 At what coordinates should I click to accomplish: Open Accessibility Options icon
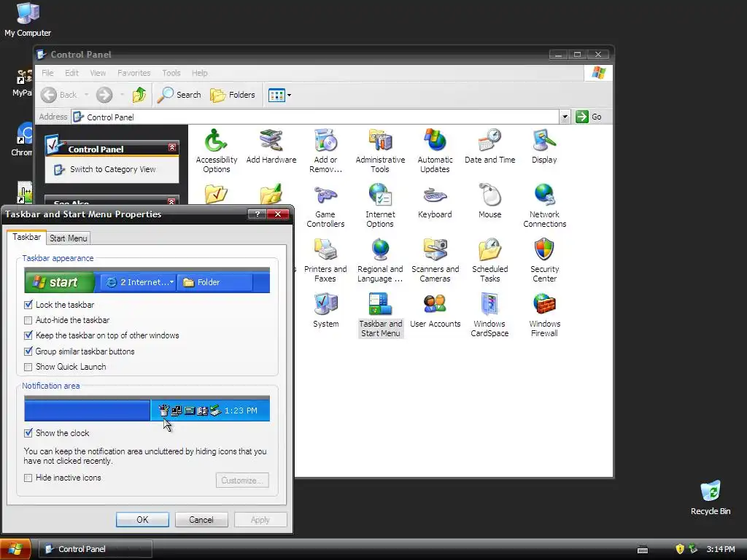click(x=216, y=150)
